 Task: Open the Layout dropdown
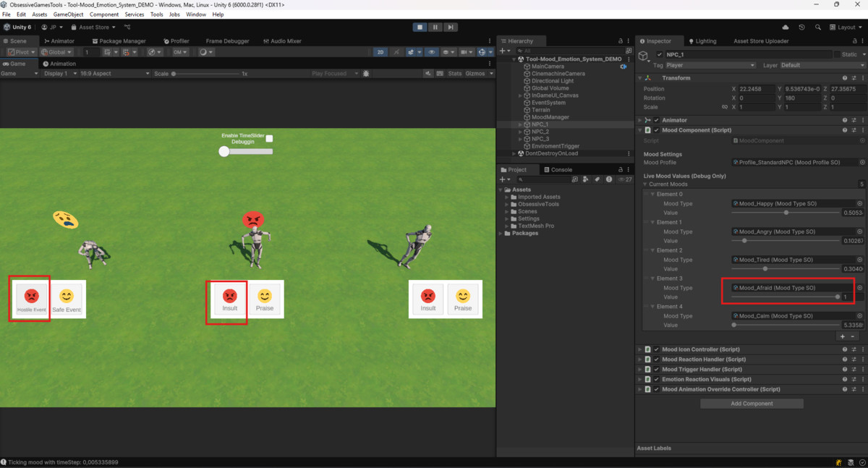point(846,27)
